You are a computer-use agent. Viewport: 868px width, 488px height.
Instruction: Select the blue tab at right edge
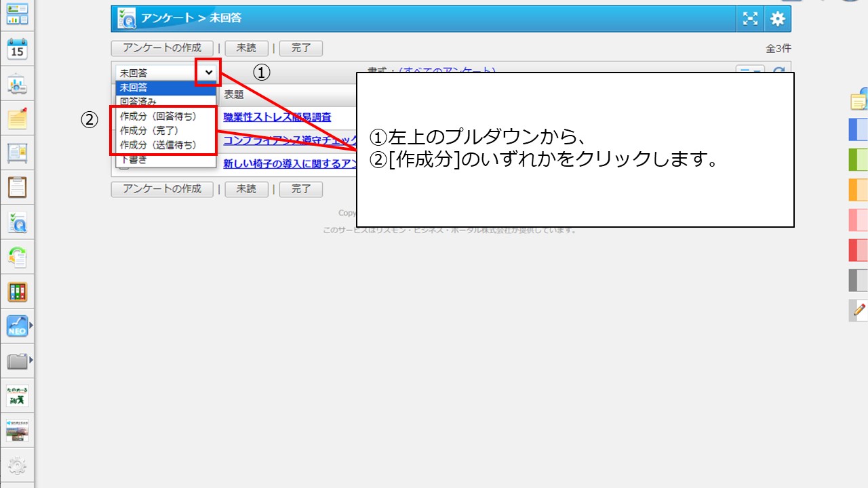click(x=859, y=130)
